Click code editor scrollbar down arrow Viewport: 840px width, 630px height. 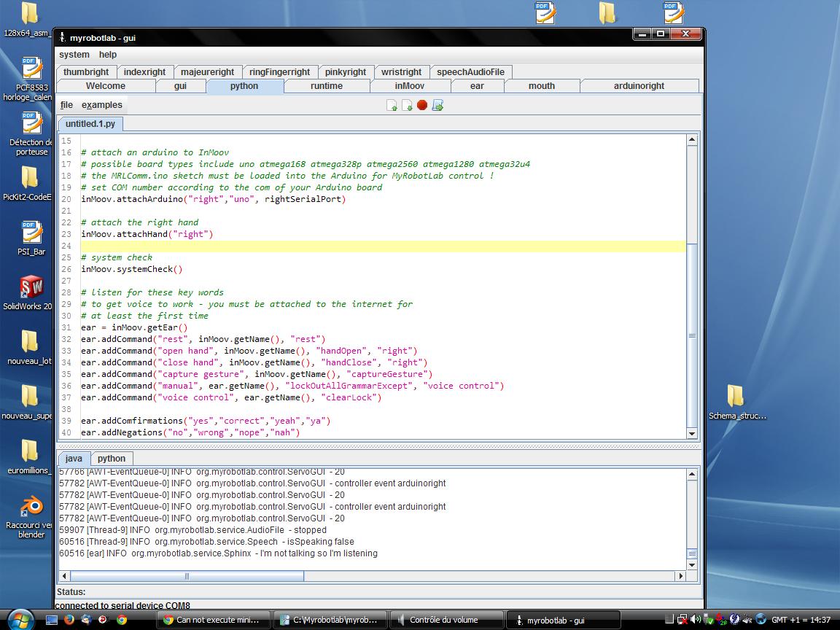coord(691,434)
